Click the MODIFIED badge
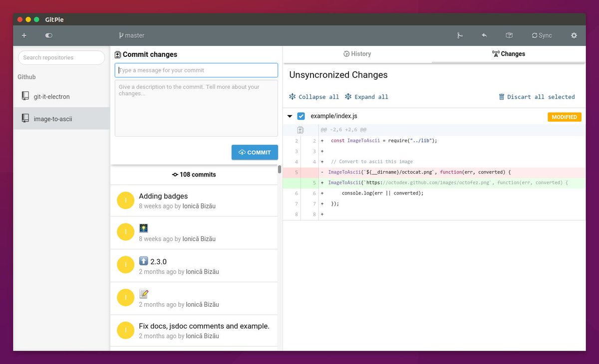599x364 pixels. 565,117
